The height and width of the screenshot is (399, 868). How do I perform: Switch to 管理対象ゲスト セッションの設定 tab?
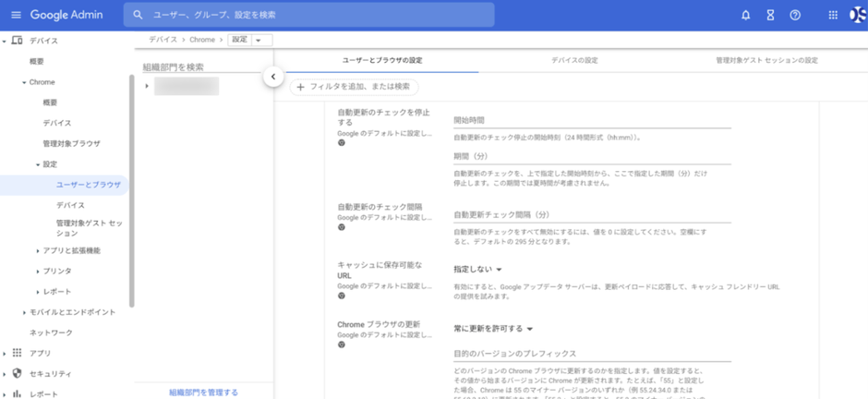click(x=766, y=60)
